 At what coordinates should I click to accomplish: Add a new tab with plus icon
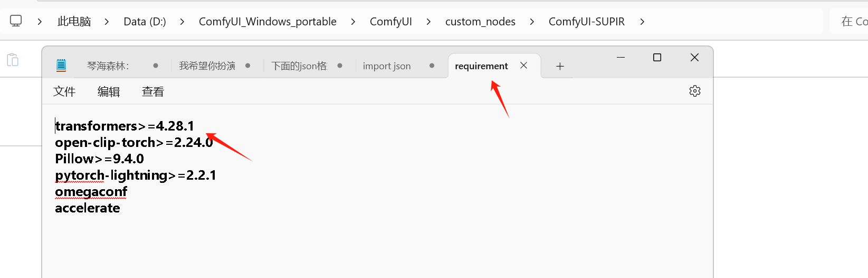(x=560, y=66)
